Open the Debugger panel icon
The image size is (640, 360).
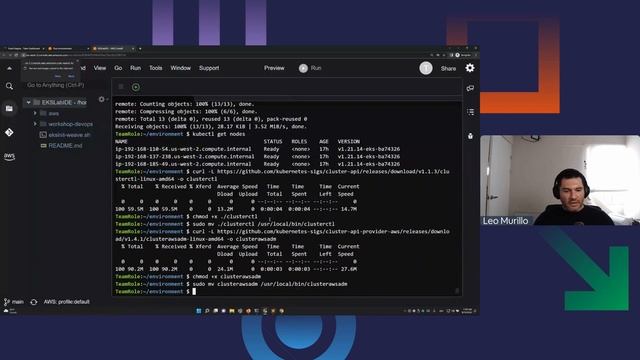pos(470,136)
